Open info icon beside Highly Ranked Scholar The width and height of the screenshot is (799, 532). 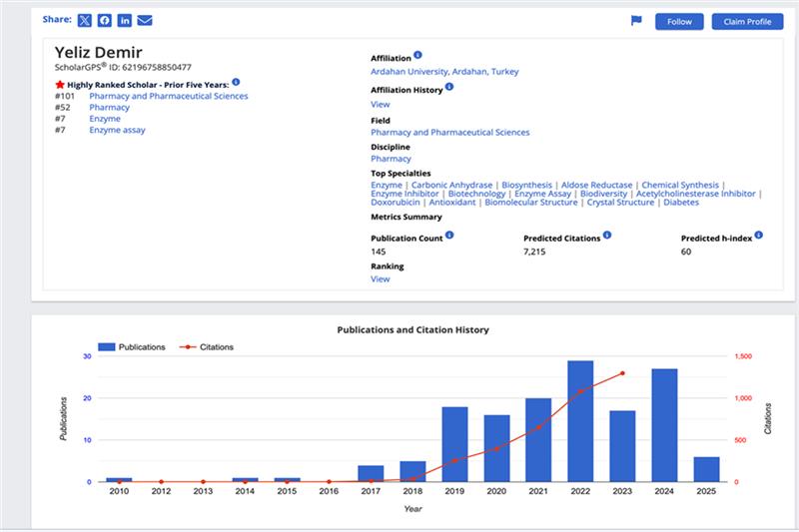[236, 82]
